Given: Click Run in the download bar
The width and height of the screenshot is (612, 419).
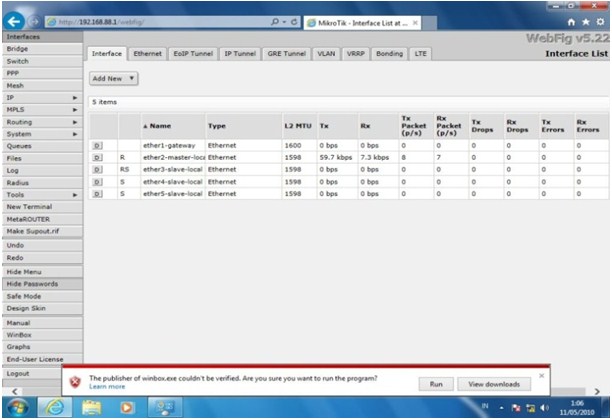Looking at the screenshot, I should coord(436,384).
